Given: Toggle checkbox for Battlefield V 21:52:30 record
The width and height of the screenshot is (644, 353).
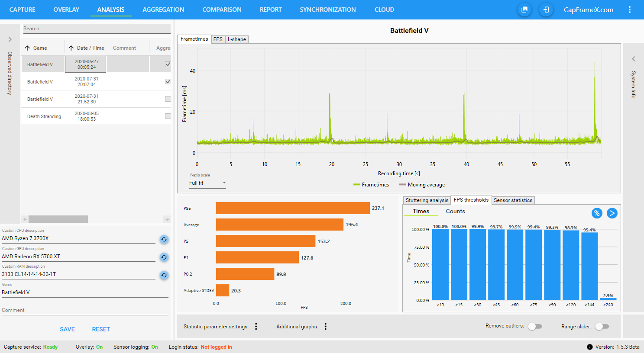Looking at the screenshot, I should click(x=168, y=99).
